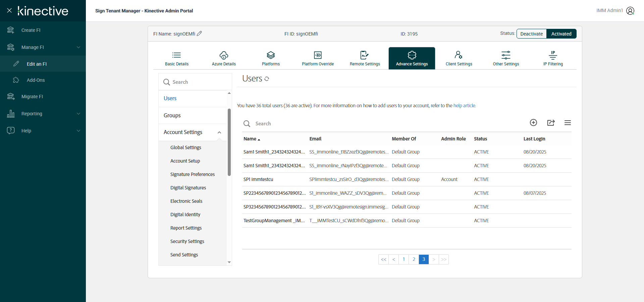Select the Activated status button
644x302 pixels.
coord(561,34)
